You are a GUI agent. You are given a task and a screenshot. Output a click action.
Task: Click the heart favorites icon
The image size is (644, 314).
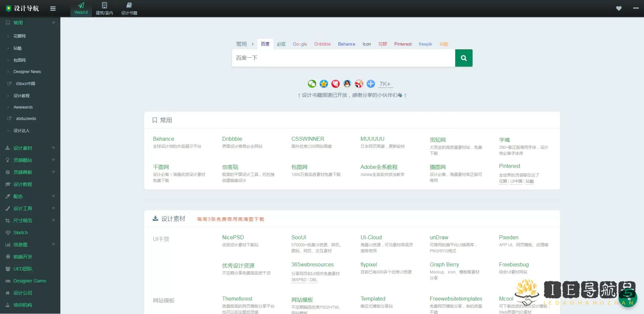click(x=619, y=8)
